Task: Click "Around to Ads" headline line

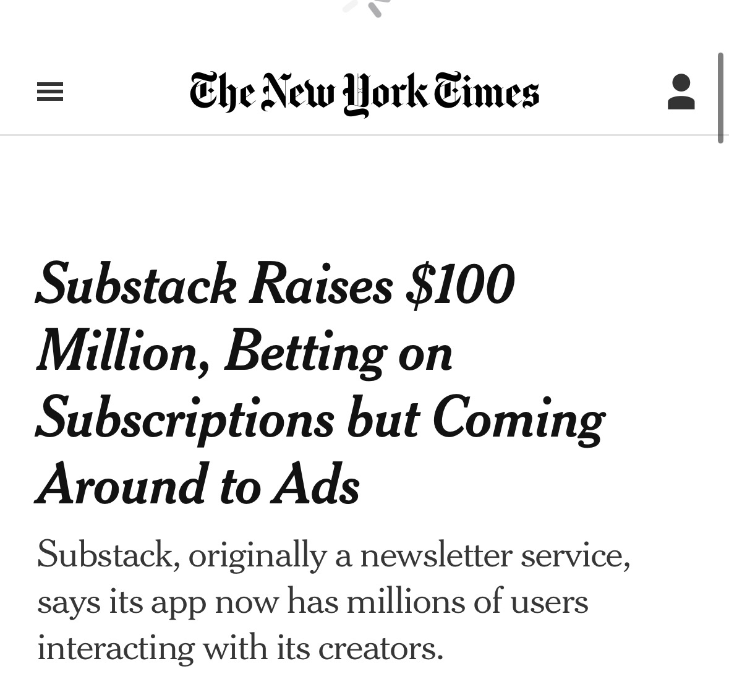Action: 198,485
